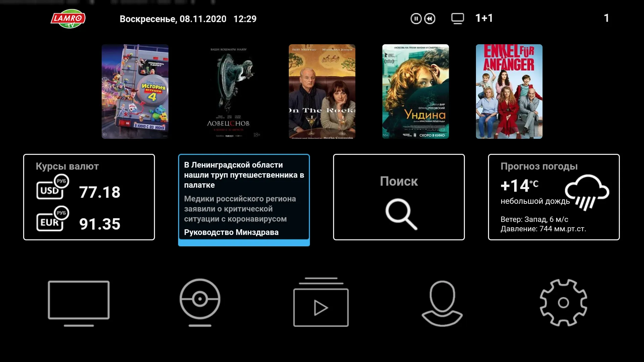
Task: Click the LAMRO TV logo
Action: pyautogui.click(x=68, y=19)
